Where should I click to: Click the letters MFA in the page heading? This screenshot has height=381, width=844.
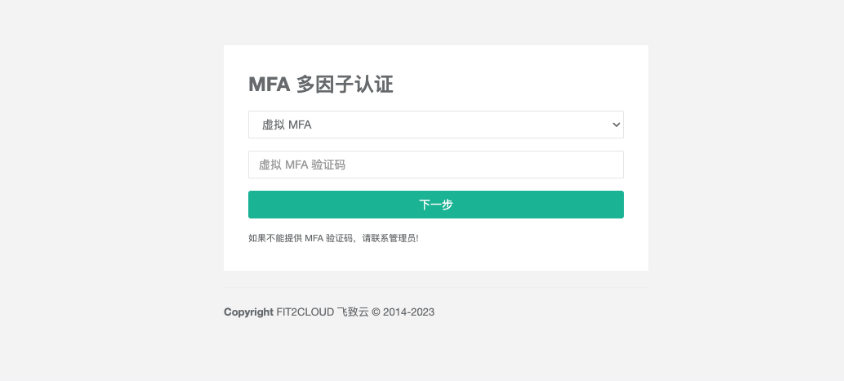(x=269, y=84)
